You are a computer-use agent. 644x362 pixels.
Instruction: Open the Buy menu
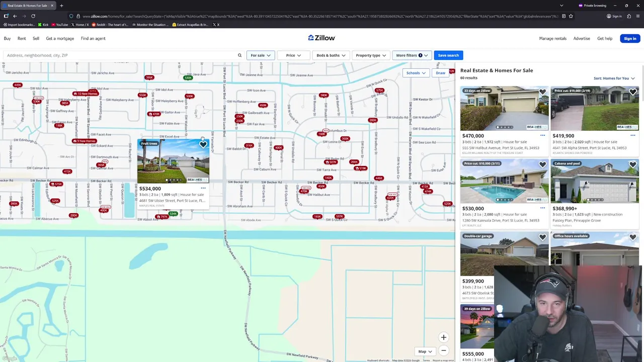click(8, 38)
